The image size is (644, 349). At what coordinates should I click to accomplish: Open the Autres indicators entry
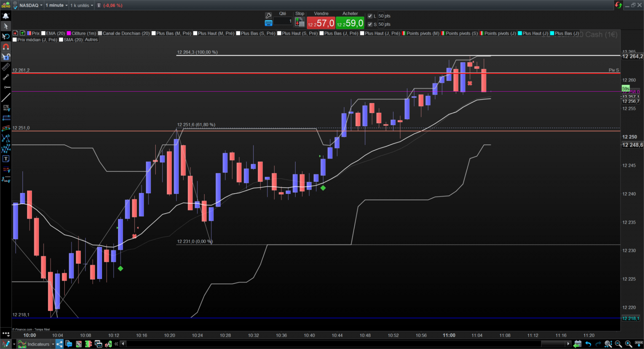(91, 40)
